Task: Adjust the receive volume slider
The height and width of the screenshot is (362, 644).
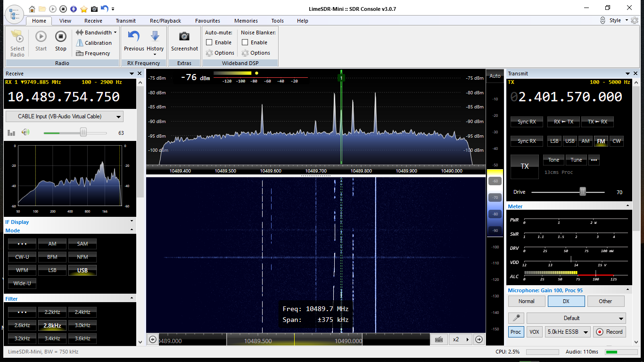Action: pyautogui.click(x=83, y=132)
